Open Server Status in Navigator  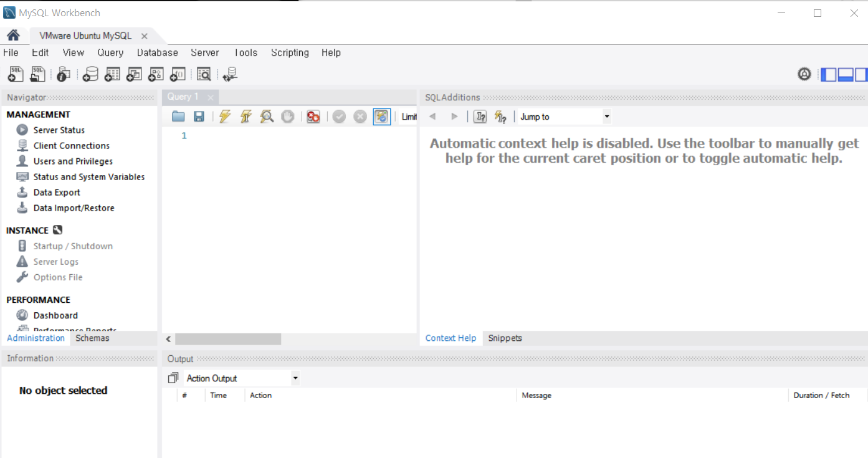59,130
